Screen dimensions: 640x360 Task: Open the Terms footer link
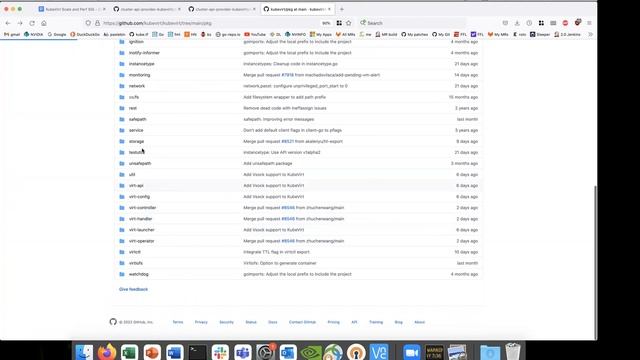178,322
